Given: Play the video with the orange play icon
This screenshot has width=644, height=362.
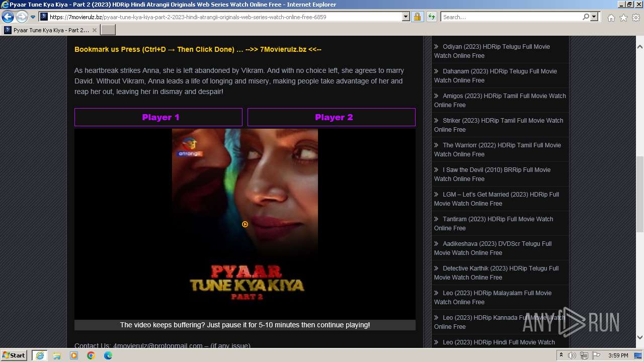Looking at the screenshot, I should [245, 224].
